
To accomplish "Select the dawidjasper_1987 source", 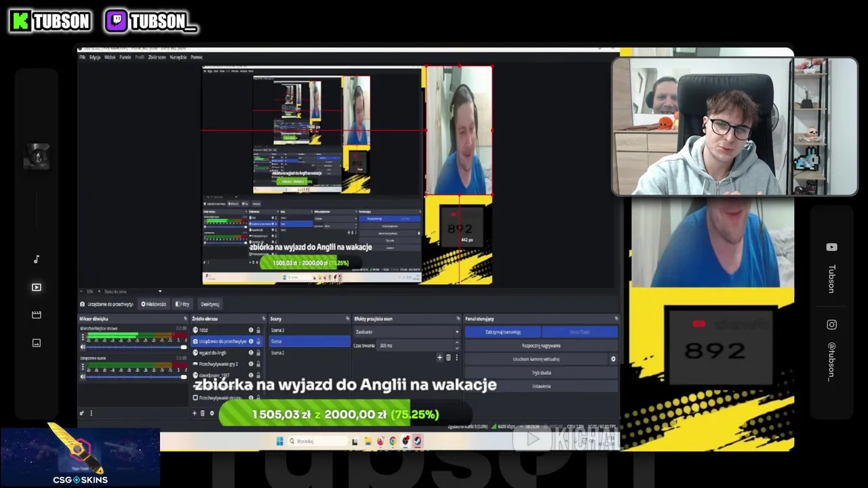I will 227,375.
